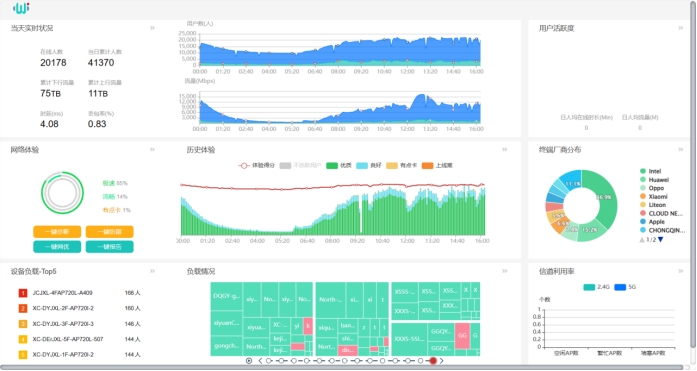The width and height of the screenshot is (697, 371).
Task: Toggle the 2.4G legend in channel chart
Action: tap(597, 287)
